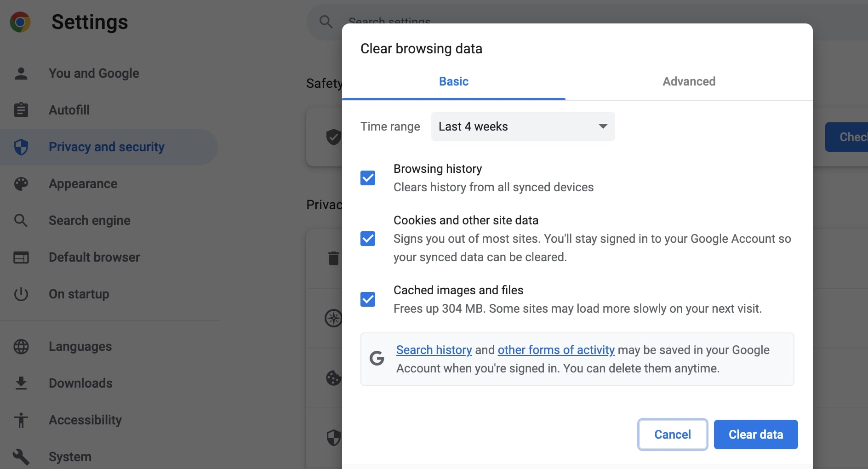Click the Languages globe icon
The image size is (868, 469).
coord(21,347)
